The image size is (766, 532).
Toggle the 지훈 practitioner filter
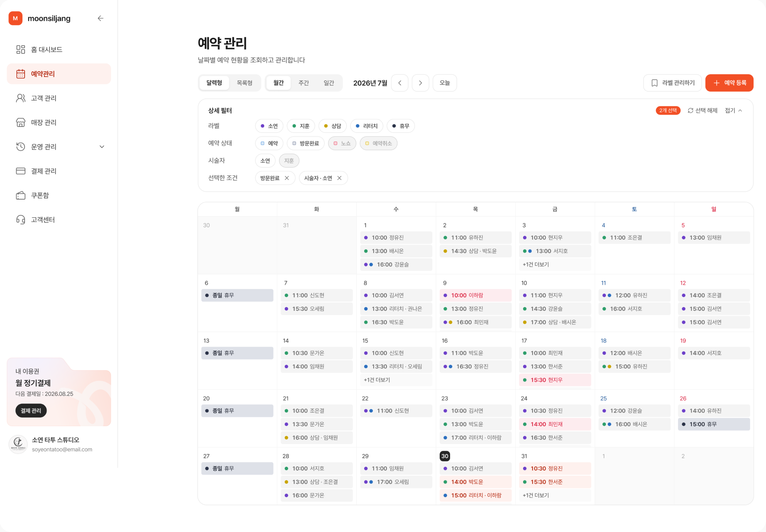(x=289, y=161)
